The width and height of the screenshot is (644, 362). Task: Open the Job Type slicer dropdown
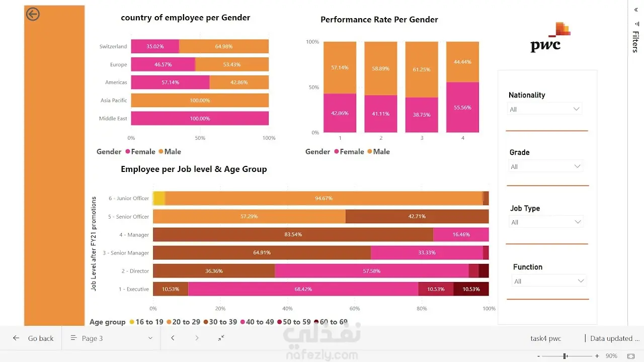546,222
